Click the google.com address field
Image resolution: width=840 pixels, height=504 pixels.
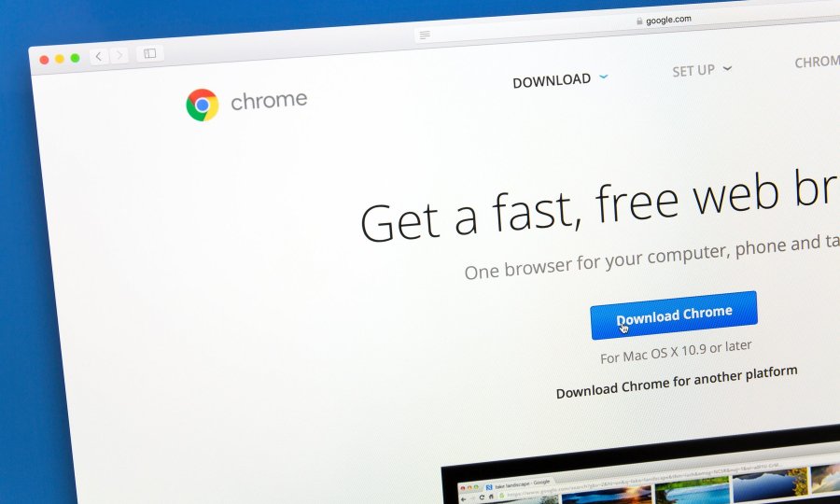(627, 28)
